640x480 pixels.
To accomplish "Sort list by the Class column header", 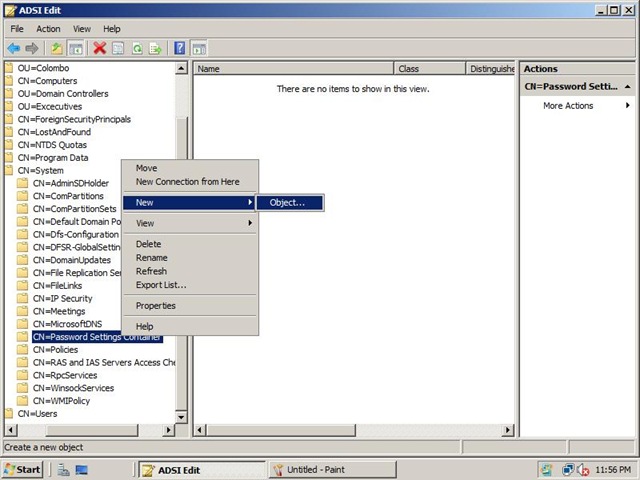I will pos(430,69).
